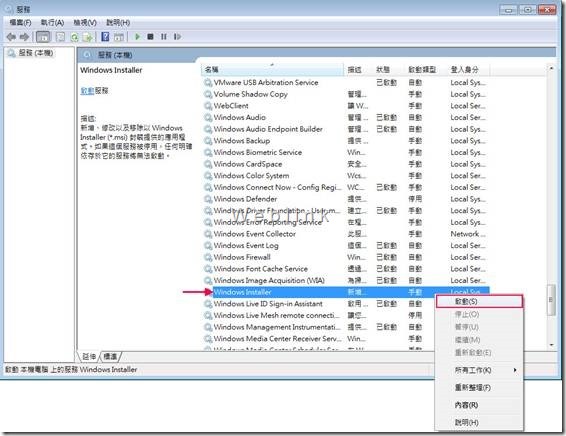566x436 pixels.
Task: Select the Windows Firewall service row
Action: [345, 257]
